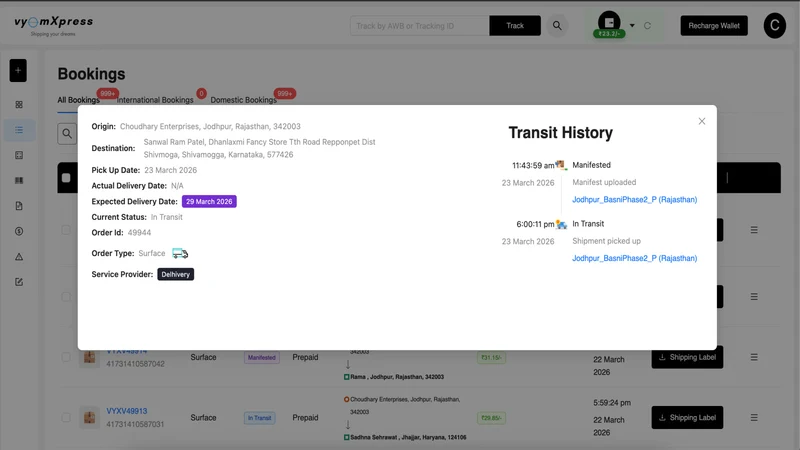Open the barcode sidebar icon
This screenshot has height=450, width=800.
pos(19,181)
